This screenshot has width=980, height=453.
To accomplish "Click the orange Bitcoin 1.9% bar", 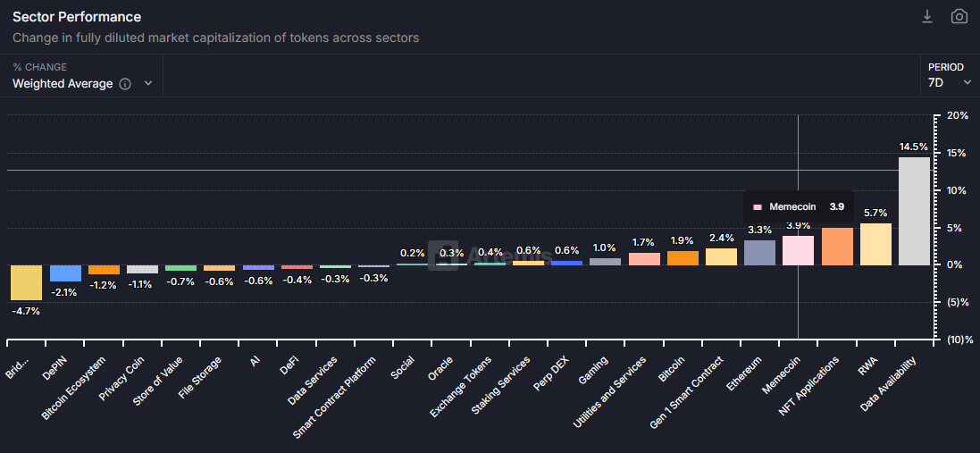I will (683, 258).
